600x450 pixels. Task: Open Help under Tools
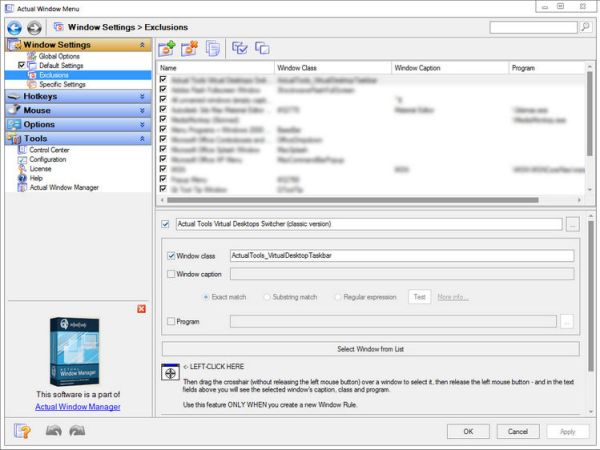point(36,178)
